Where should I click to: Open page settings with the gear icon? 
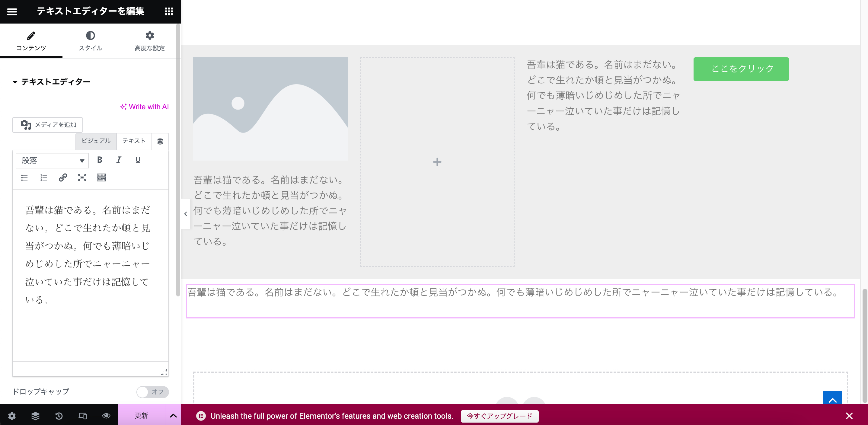[x=11, y=416]
